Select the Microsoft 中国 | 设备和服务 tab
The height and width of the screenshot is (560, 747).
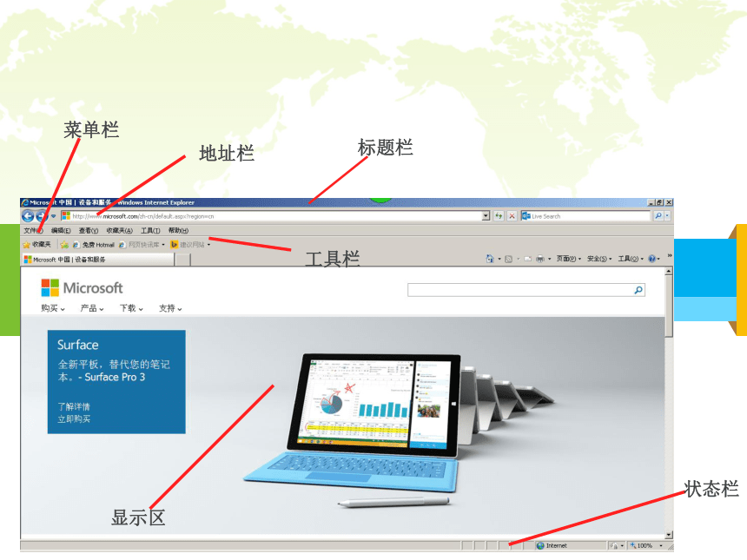(x=98, y=260)
